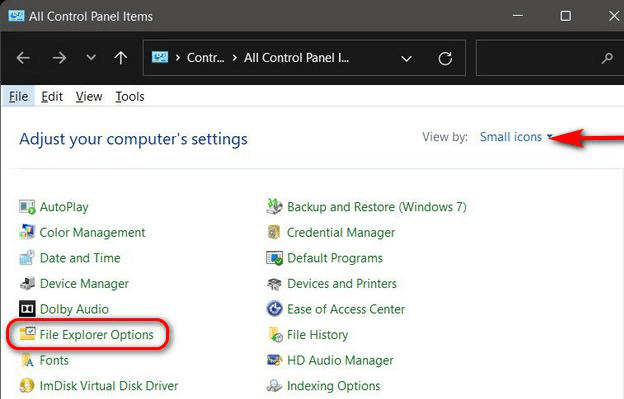This screenshot has width=624, height=399.
Task: Click the Dolby Audio icon
Action: click(x=27, y=309)
